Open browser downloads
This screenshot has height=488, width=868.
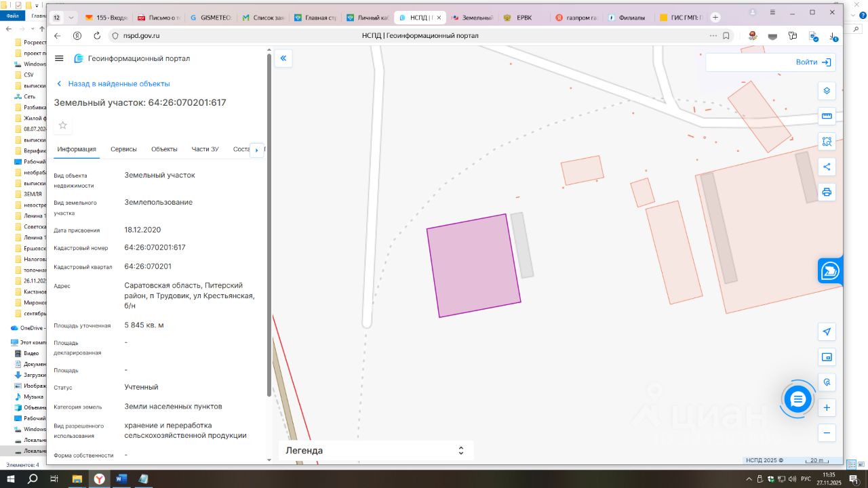pos(833,36)
